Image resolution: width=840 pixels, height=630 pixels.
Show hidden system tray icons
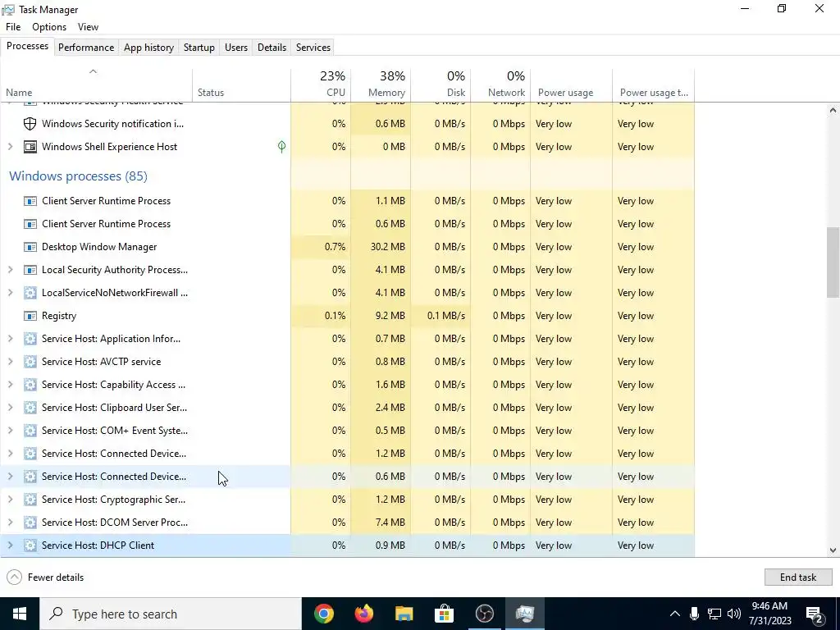click(x=675, y=614)
